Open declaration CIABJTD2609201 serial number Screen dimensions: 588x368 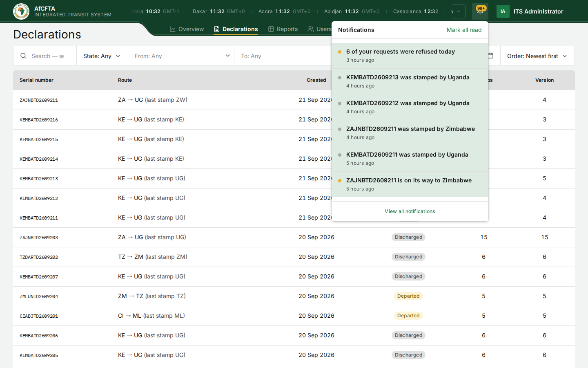click(39, 316)
